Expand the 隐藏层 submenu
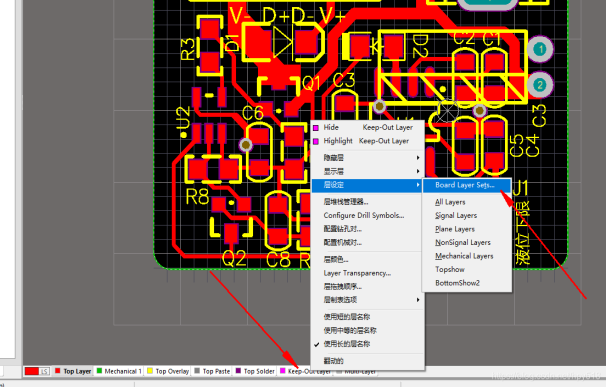Viewport: 606px width, 387px height. tap(368, 158)
